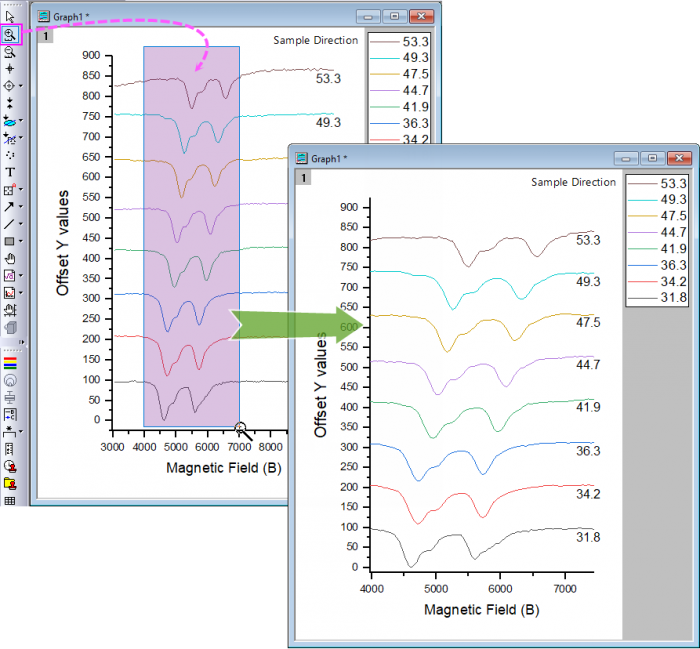Open the Mask Points tool dropdown arrow
The width and height of the screenshot is (700, 649).
[x=21, y=137]
